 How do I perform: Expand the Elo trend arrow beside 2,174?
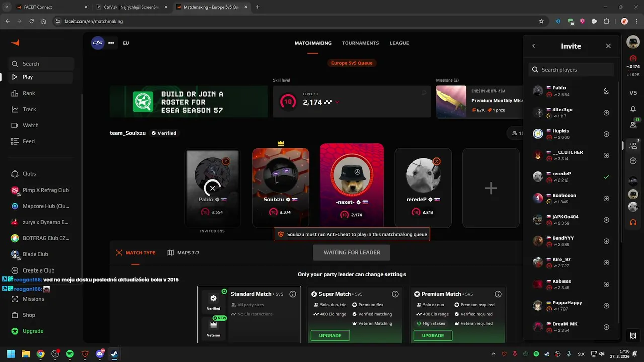(x=337, y=102)
